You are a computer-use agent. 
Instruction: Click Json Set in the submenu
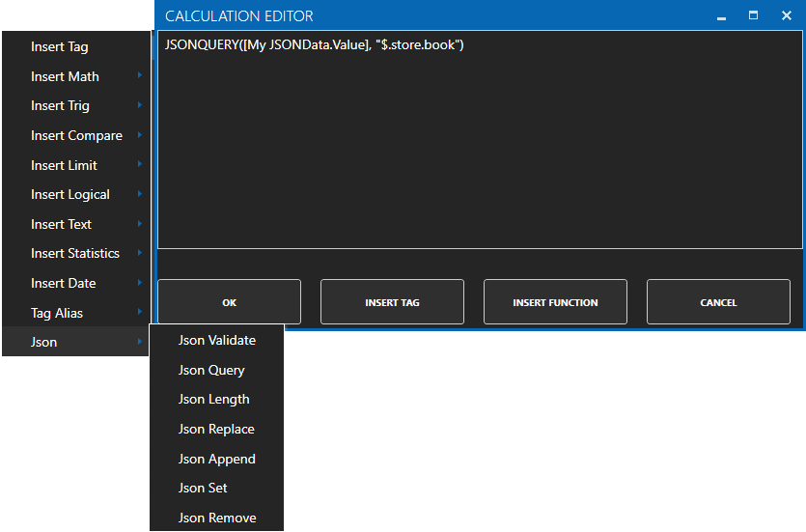click(x=203, y=488)
